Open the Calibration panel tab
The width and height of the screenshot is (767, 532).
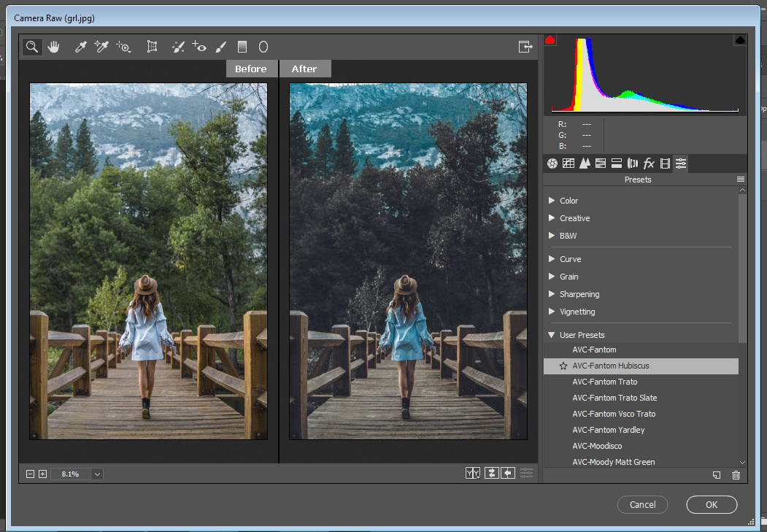tap(665, 163)
